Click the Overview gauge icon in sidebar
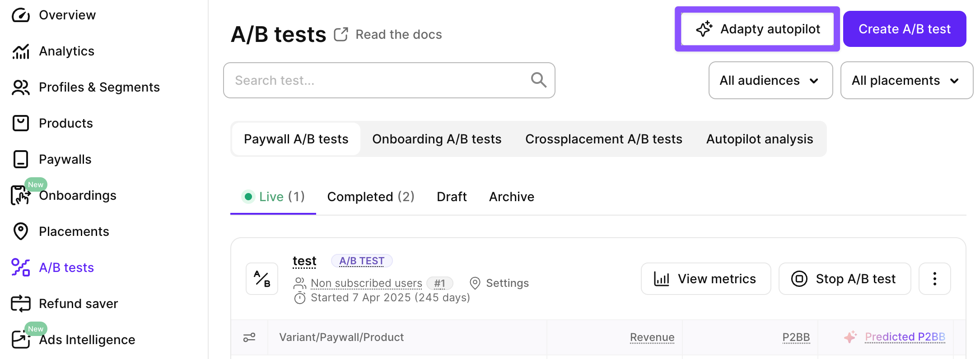This screenshot has width=980, height=359. point(21,15)
